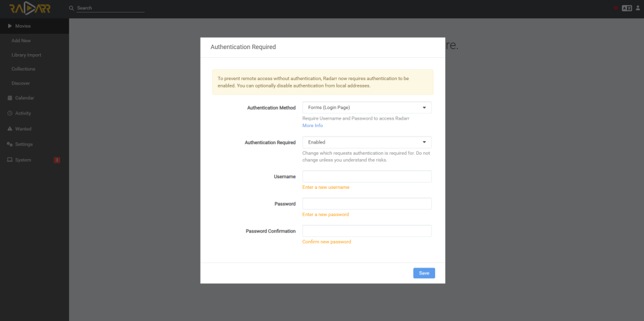Screen dimensions: 644x321
Task: Open the Authentication Method dropdown
Action: (367, 108)
